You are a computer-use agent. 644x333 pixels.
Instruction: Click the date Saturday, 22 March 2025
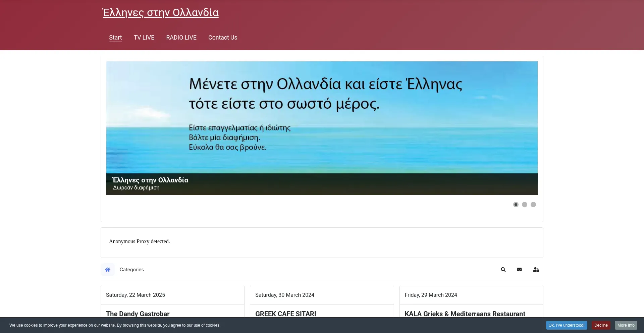136,295
